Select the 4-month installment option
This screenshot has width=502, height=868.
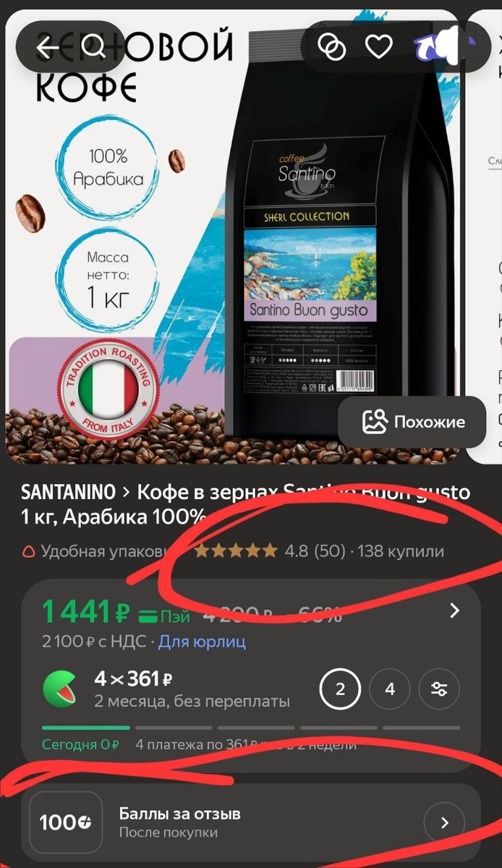(x=389, y=689)
